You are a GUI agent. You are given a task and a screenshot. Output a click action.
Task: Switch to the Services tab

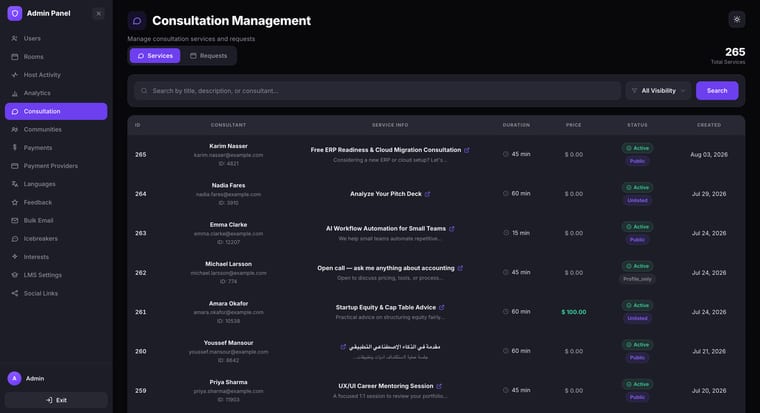[x=155, y=56]
